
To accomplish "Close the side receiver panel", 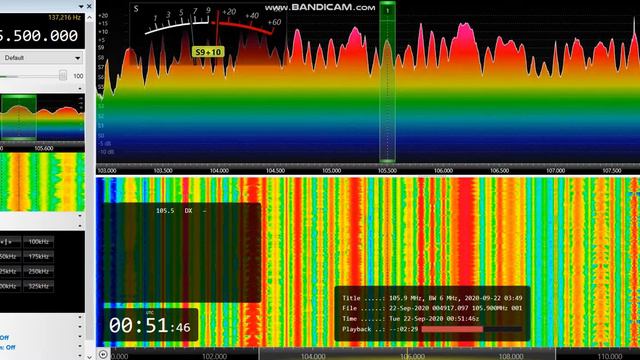I will [89, 6].
